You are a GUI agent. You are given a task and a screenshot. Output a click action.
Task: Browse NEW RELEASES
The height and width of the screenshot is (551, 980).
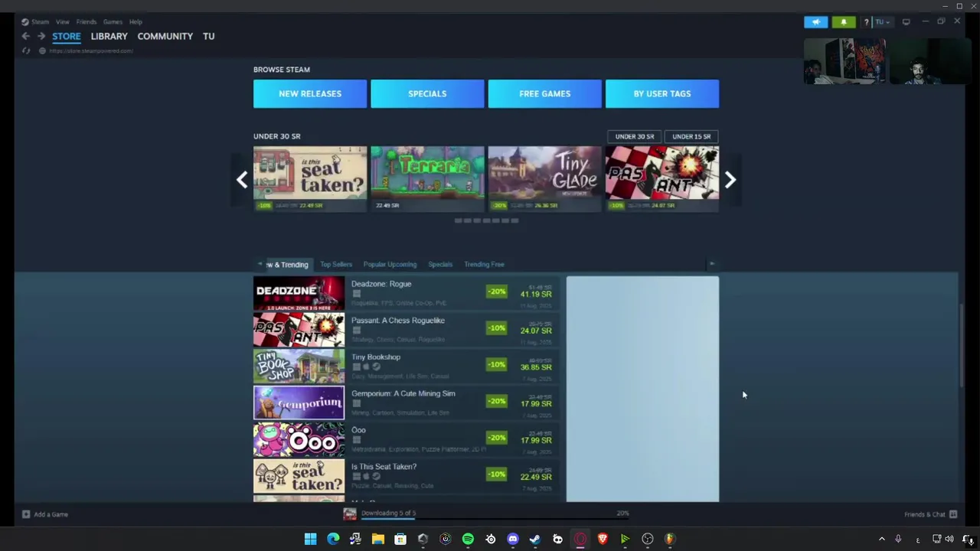click(310, 93)
